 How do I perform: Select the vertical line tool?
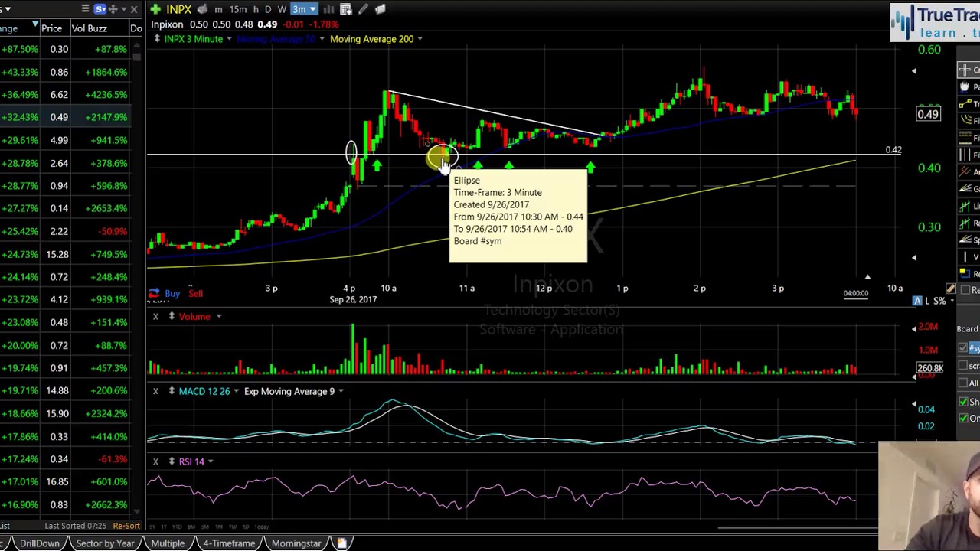point(965,256)
